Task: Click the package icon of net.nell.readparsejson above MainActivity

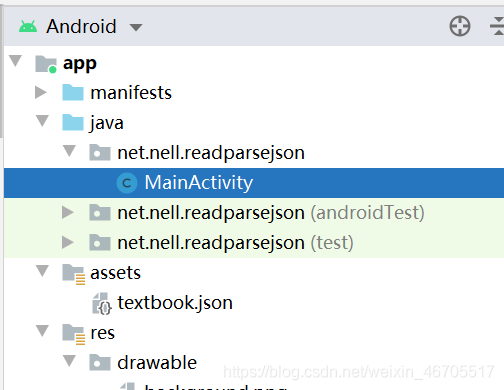Action: (100, 152)
